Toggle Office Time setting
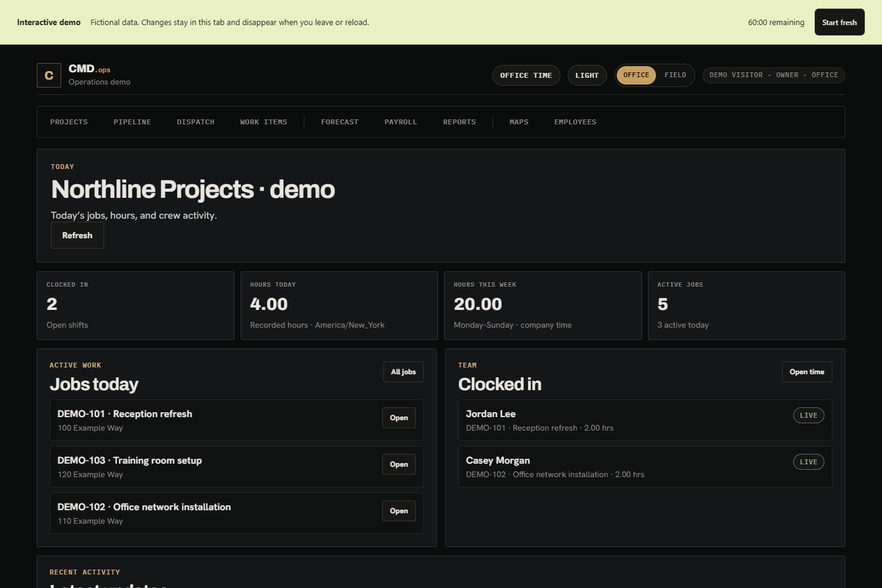This screenshot has height=588, width=882. (x=526, y=75)
